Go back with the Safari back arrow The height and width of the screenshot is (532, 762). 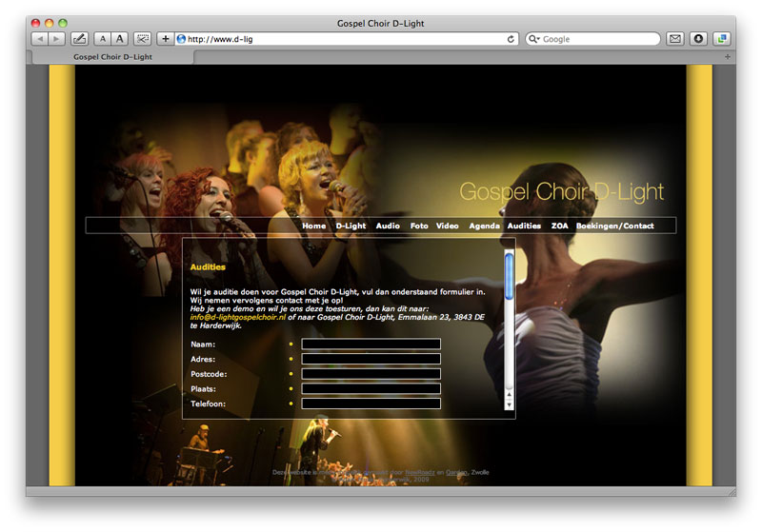tap(40, 39)
